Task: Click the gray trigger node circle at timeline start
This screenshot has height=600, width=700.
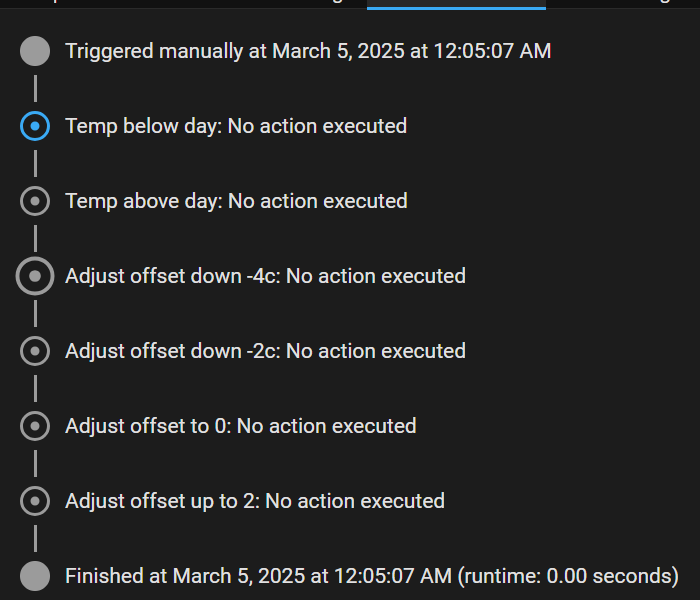Action: [x=35, y=51]
